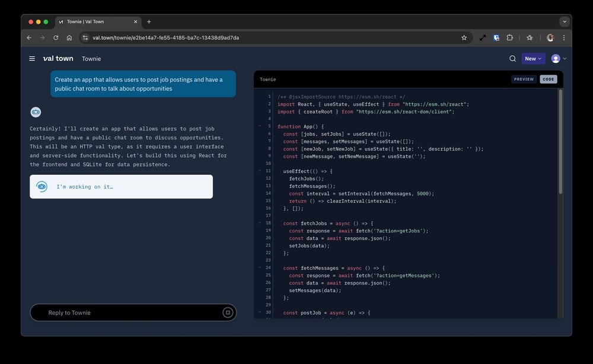Reload the current page
This screenshot has width=593, height=364.
click(x=56, y=38)
